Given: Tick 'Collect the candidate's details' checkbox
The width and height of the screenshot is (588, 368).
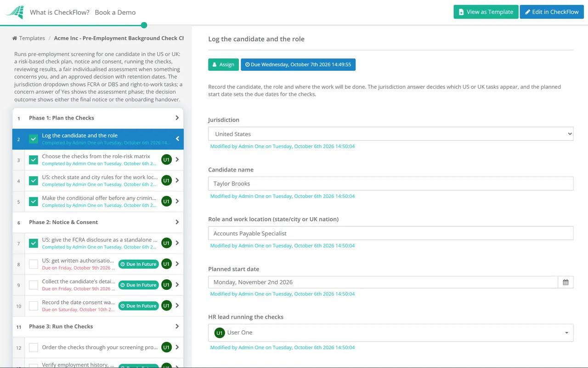Looking at the screenshot, I should (34, 285).
